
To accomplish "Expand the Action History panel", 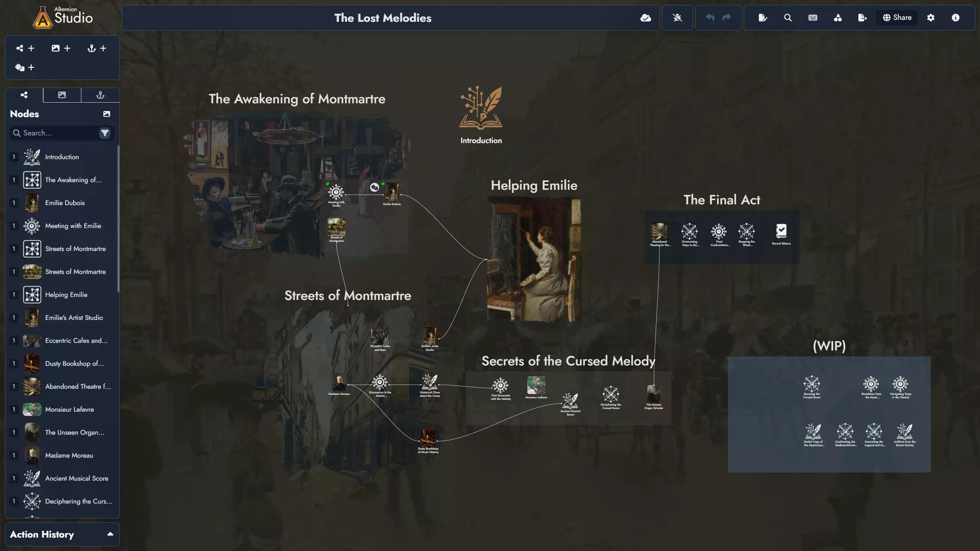I will coord(109,534).
